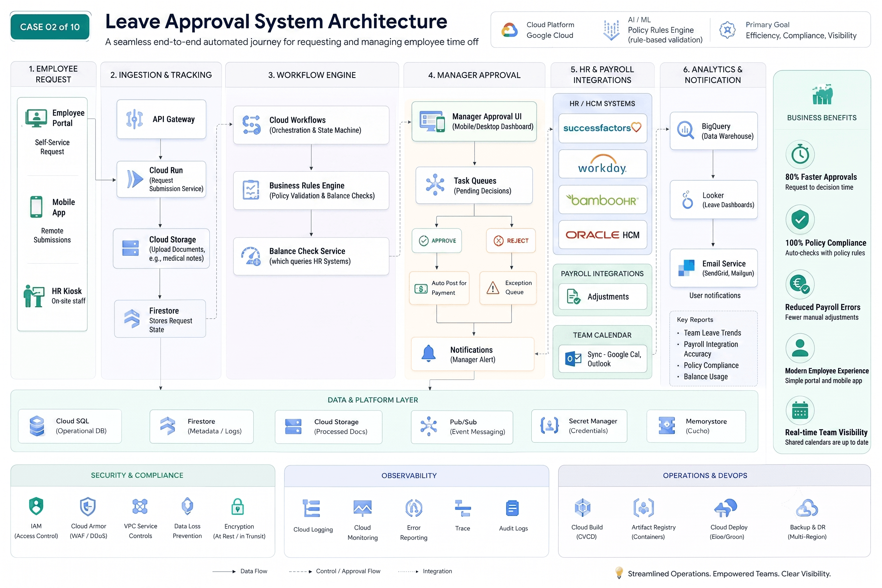Click the Business Rules Engine checklist icon
This screenshot has width=882, height=588.
point(251,190)
